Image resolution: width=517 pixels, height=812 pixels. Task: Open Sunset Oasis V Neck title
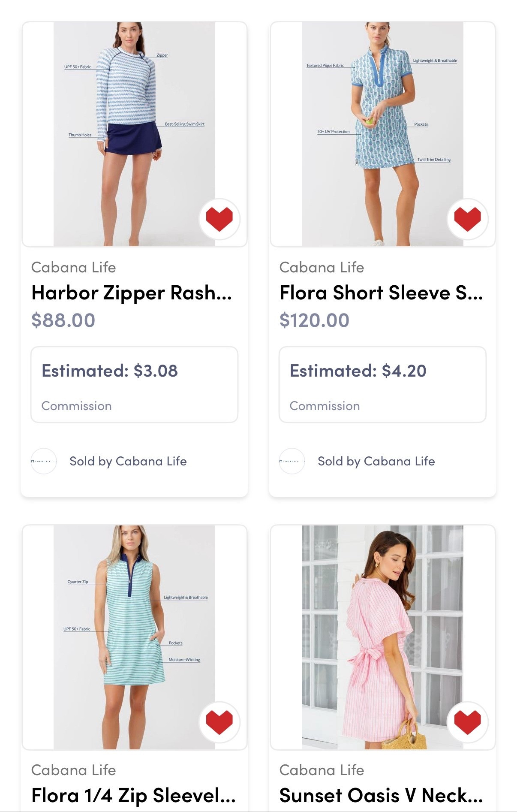(x=381, y=795)
